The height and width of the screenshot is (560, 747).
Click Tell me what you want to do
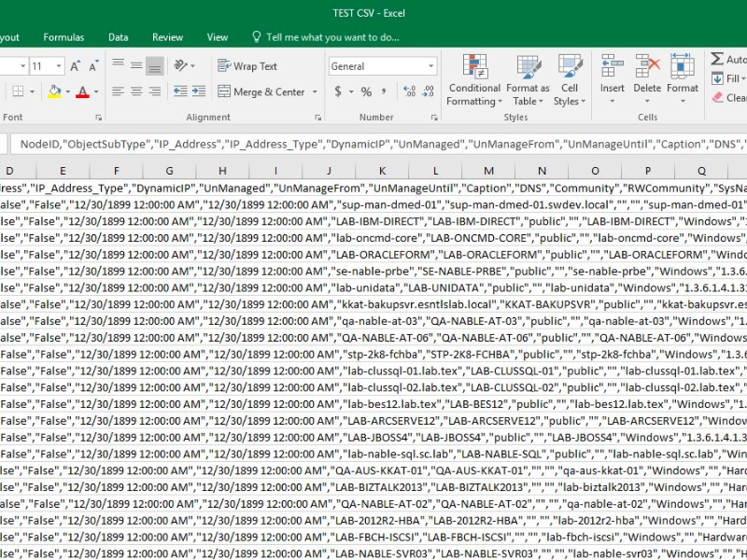325,37
